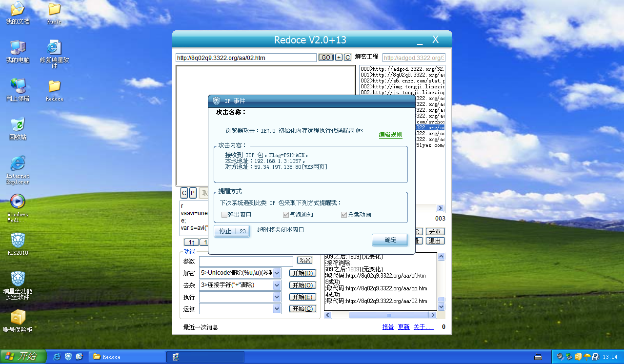Click the + button beside GO
Viewport: 624px width, 364px height.
[x=339, y=58]
